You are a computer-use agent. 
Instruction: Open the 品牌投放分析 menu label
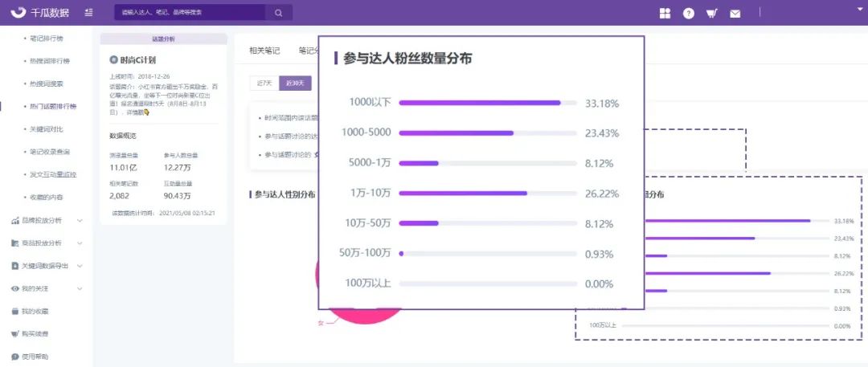(42, 220)
